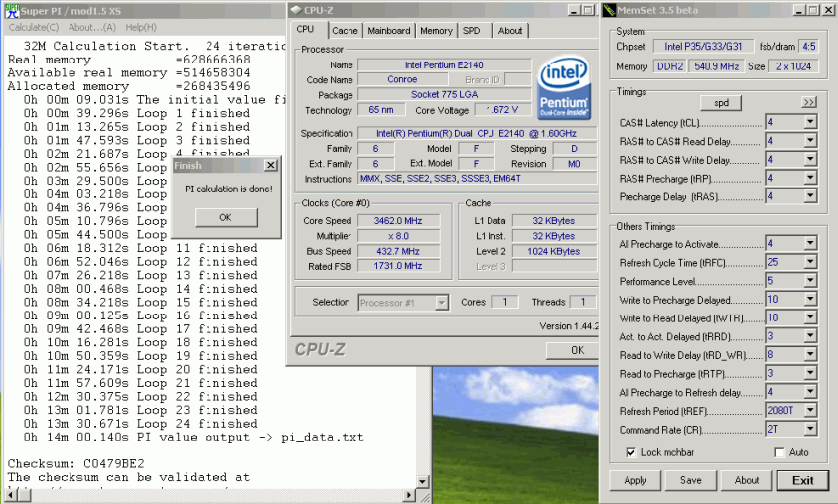
Task: Click the Loop 24 finished line in Super PI
Action: 140,424
